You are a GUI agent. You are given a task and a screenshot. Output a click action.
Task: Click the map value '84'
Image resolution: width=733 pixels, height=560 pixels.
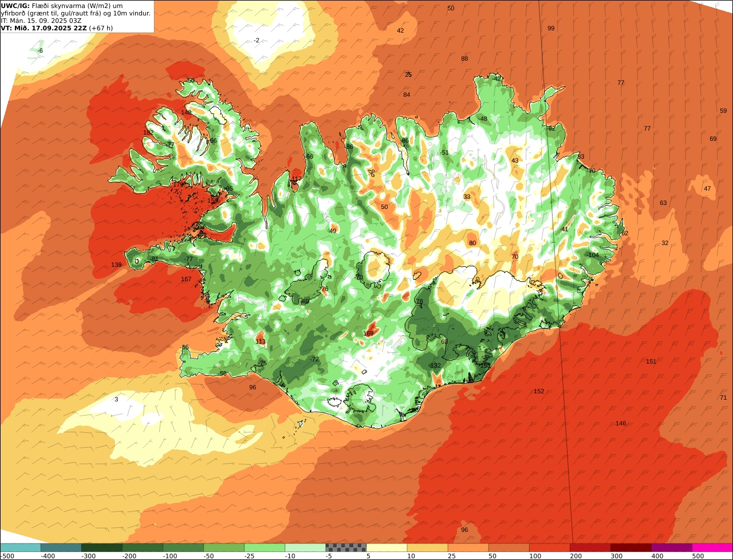[407, 95]
